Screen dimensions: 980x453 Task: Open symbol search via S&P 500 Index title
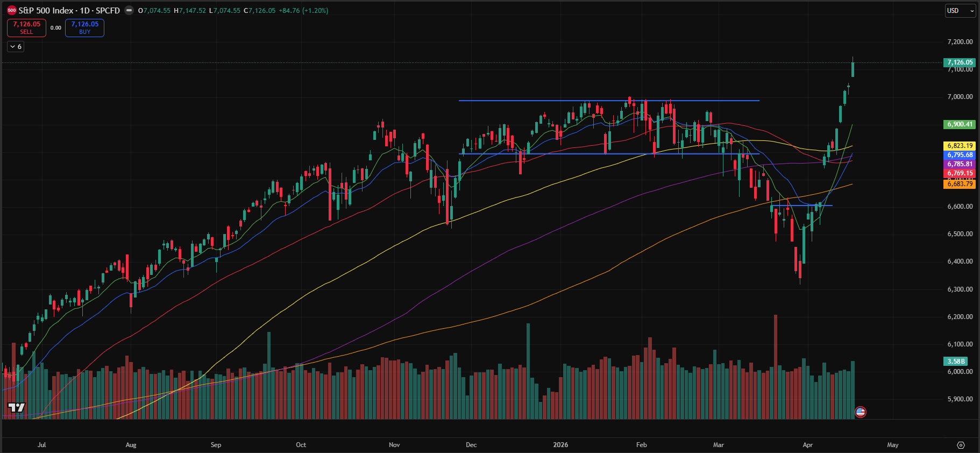pos(69,10)
